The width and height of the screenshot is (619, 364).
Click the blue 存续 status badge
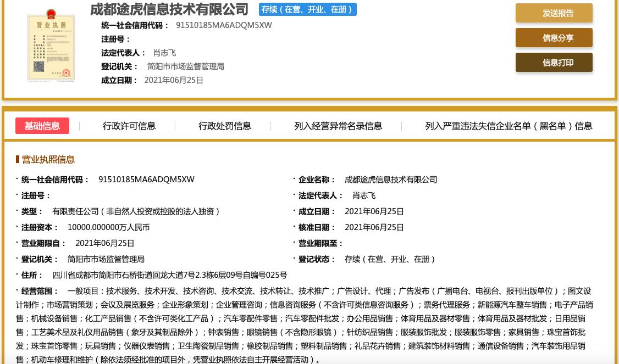coord(308,9)
